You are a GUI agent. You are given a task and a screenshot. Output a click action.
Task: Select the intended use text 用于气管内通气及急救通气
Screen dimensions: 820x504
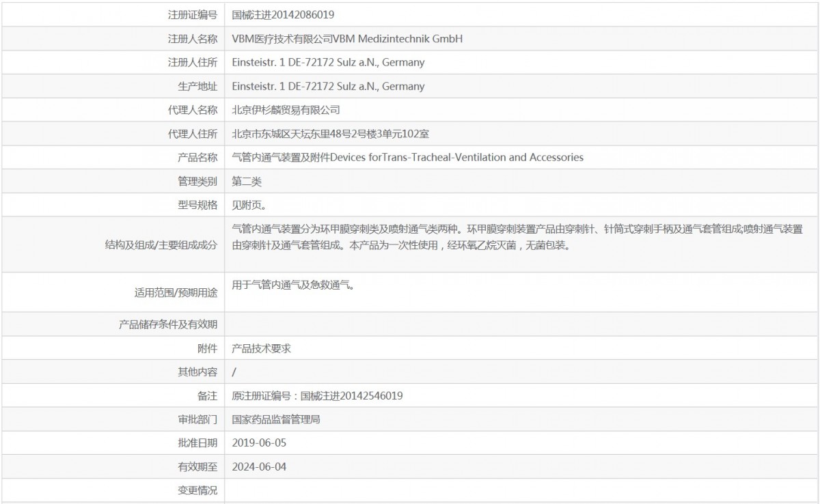point(293,285)
